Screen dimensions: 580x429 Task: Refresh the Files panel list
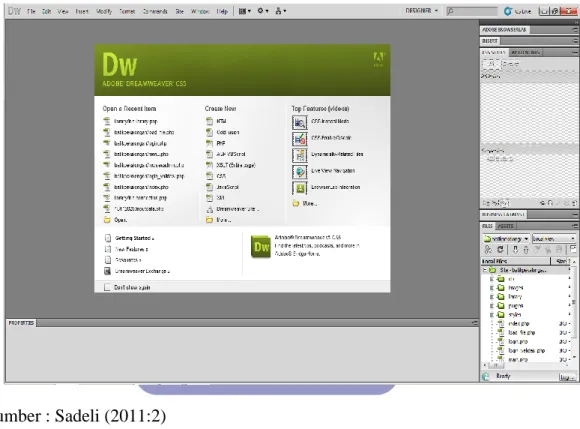click(x=500, y=250)
